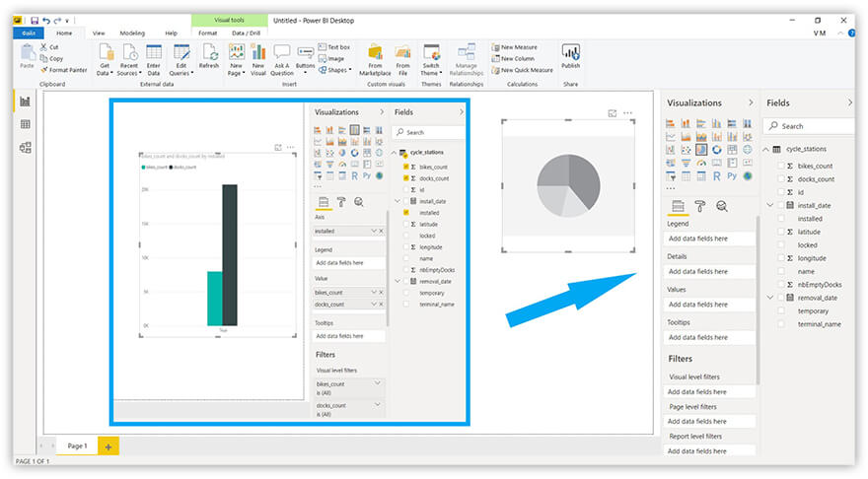Switch to the Data / Drill tab
This screenshot has height=479, width=868.
click(246, 34)
